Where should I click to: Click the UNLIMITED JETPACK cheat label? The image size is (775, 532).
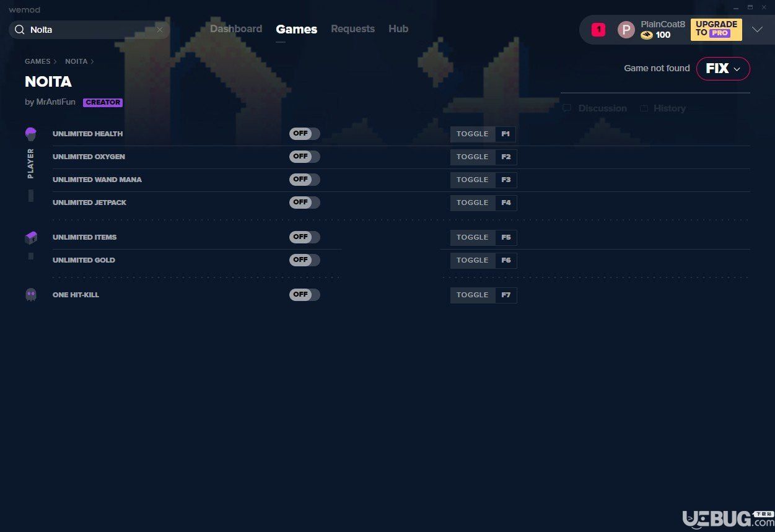(89, 203)
